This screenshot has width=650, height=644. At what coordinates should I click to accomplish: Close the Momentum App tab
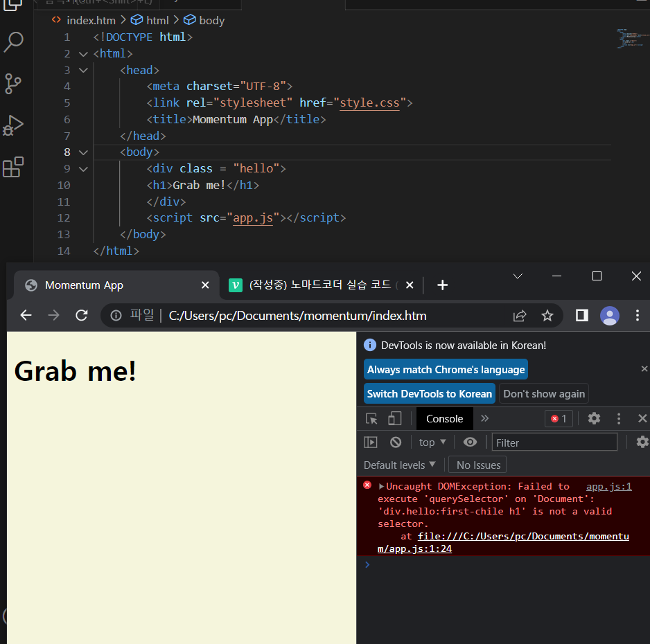(205, 285)
